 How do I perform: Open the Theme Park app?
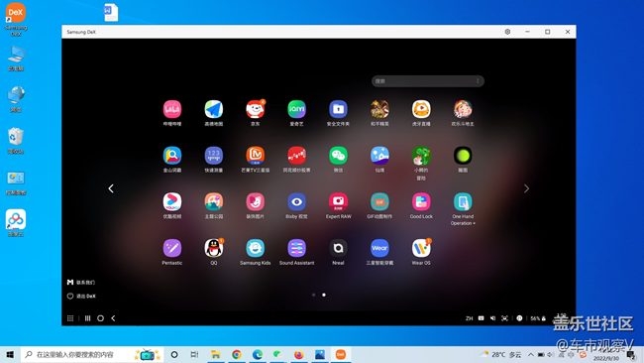click(x=214, y=202)
